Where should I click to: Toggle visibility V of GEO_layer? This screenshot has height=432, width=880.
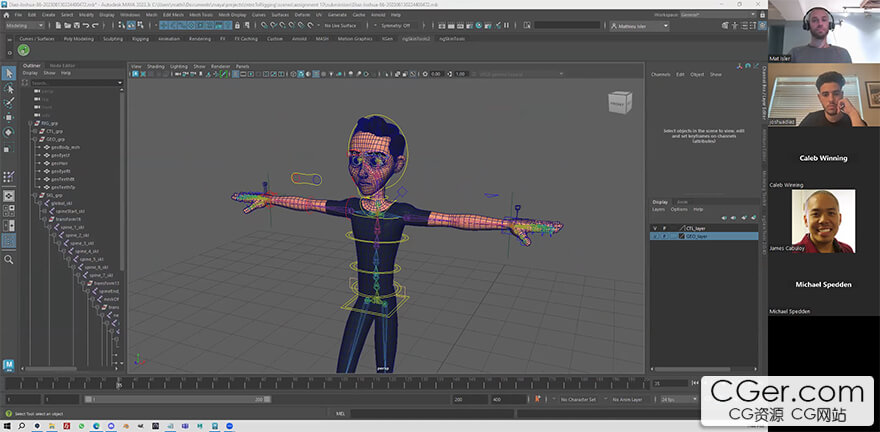(656, 236)
